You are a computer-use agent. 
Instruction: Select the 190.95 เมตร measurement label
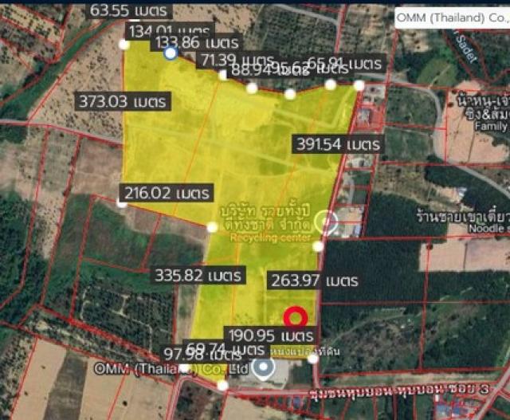270,335
